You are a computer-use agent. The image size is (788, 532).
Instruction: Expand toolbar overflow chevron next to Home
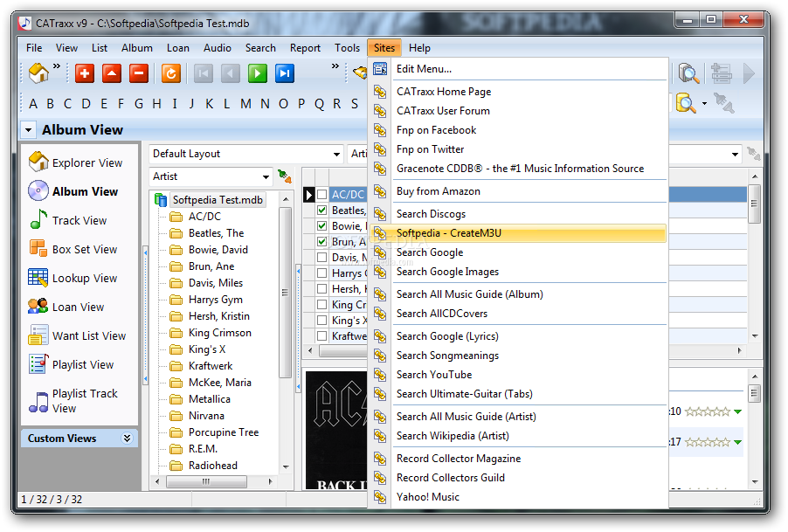click(57, 66)
